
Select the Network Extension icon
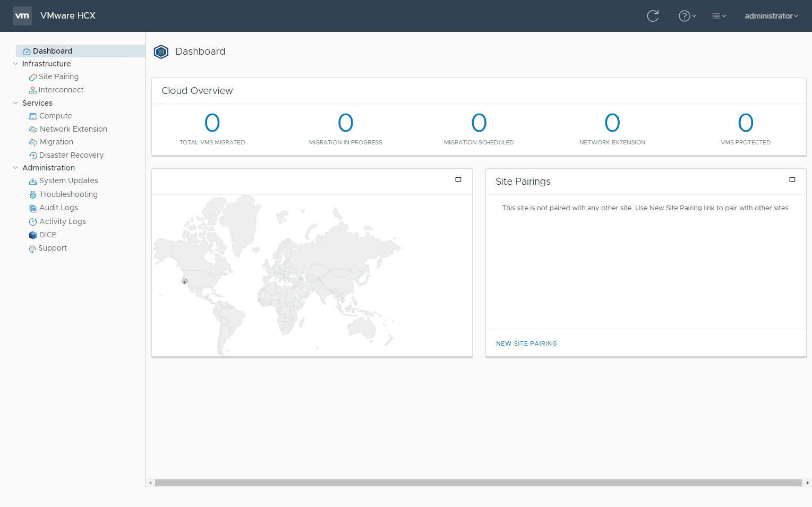pyautogui.click(x=33, y=130)
